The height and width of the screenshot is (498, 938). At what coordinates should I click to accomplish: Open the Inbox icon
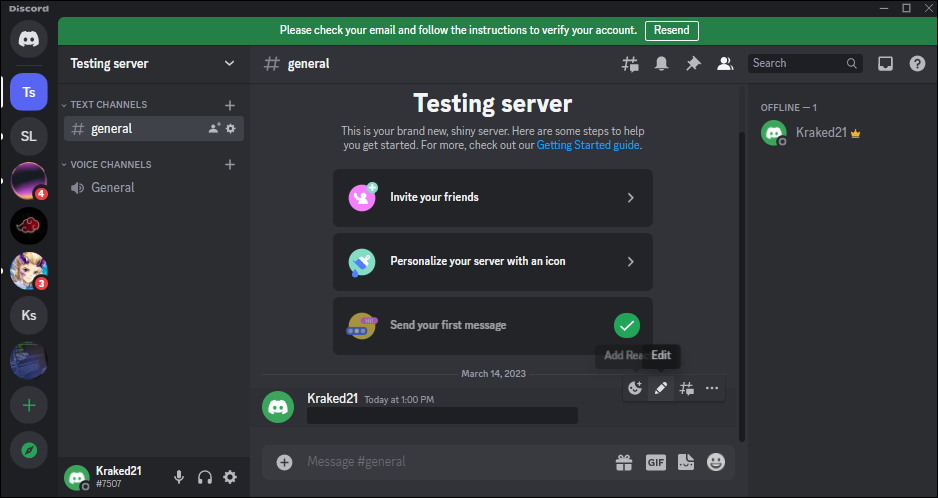[x=885, y=64]
